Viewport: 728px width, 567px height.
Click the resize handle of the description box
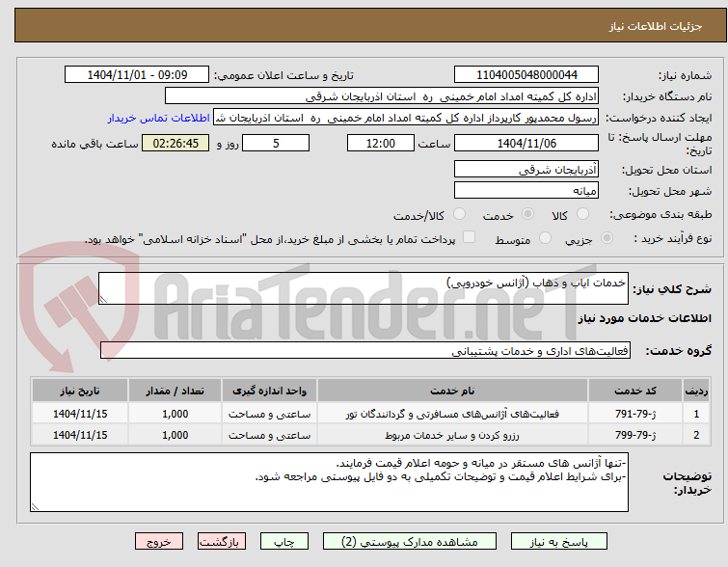pos(103,300)
